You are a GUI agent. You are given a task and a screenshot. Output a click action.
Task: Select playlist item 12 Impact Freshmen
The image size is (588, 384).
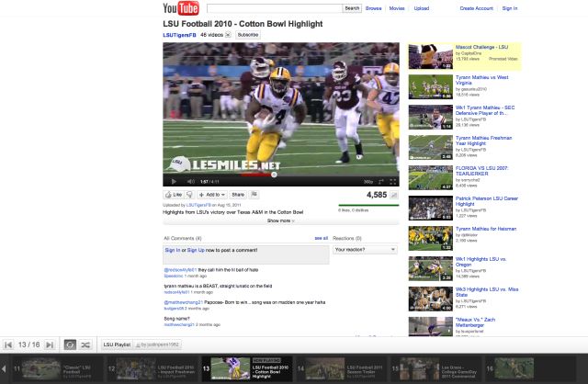click(x=152, y=368)
